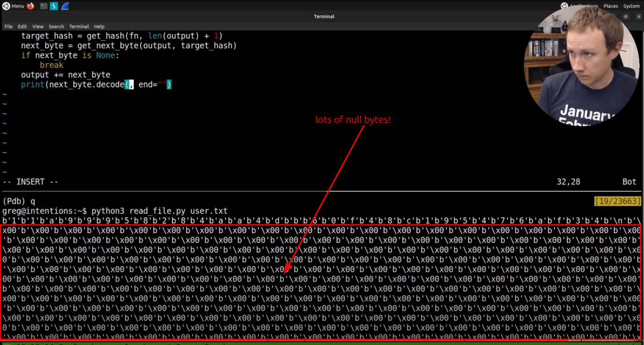Click the [19/23663] tmux scroll indicator
The height and width of the screenshot is (345, 644).
click(617, 201)
